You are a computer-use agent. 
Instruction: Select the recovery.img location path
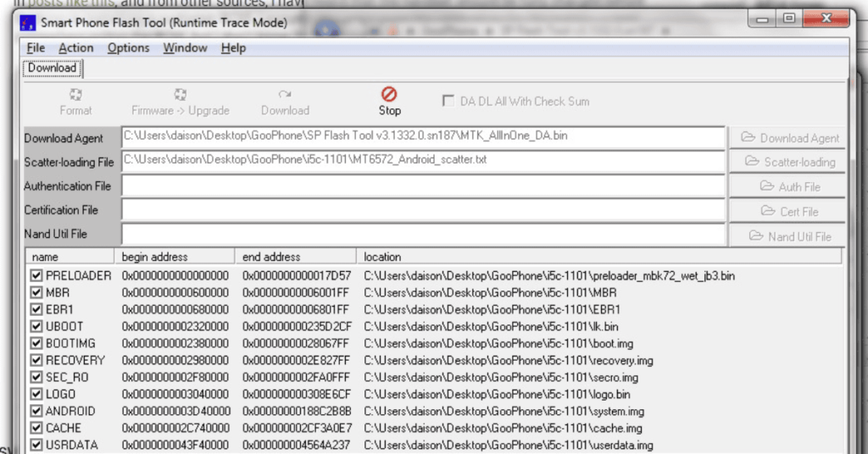pos(509,361)
